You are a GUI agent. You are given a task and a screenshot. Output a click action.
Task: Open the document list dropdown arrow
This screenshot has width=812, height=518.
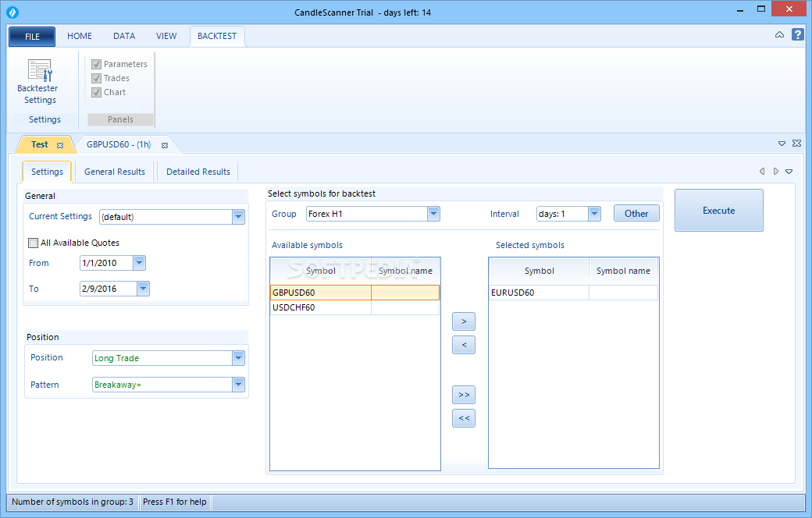(x=782, y=144)
